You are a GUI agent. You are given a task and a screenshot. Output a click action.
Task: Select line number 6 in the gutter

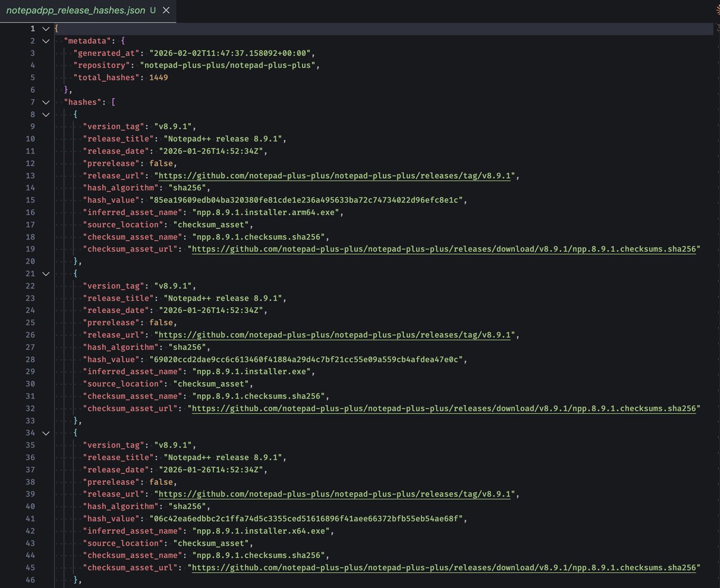[x=33, y=90]
